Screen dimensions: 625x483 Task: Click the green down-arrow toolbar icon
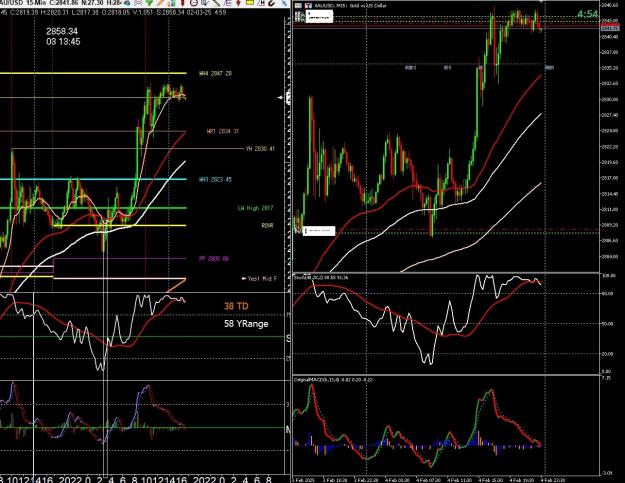tap(149, 3)
